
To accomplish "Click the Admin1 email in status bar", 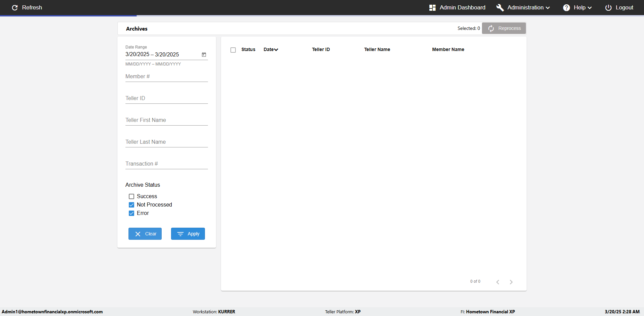I will tap(52, 312).
